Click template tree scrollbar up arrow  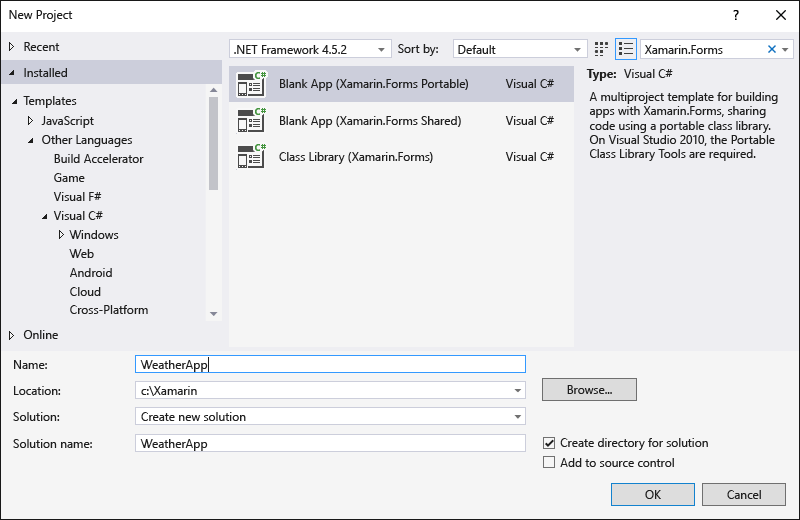tap(214, 90)
